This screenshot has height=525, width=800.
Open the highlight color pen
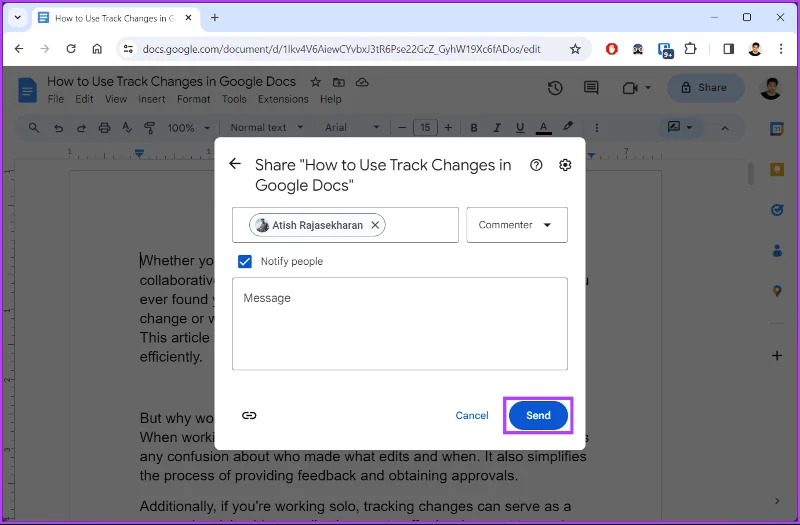tap(567, 127)
